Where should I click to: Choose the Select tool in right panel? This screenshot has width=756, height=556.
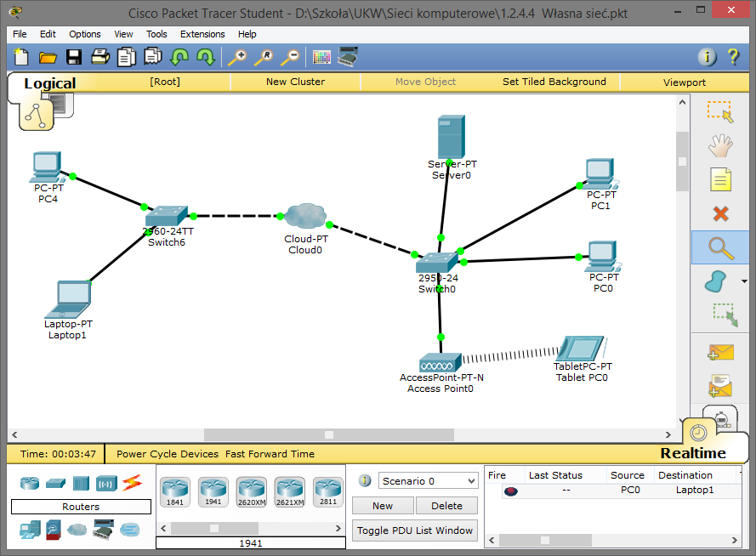720,111
